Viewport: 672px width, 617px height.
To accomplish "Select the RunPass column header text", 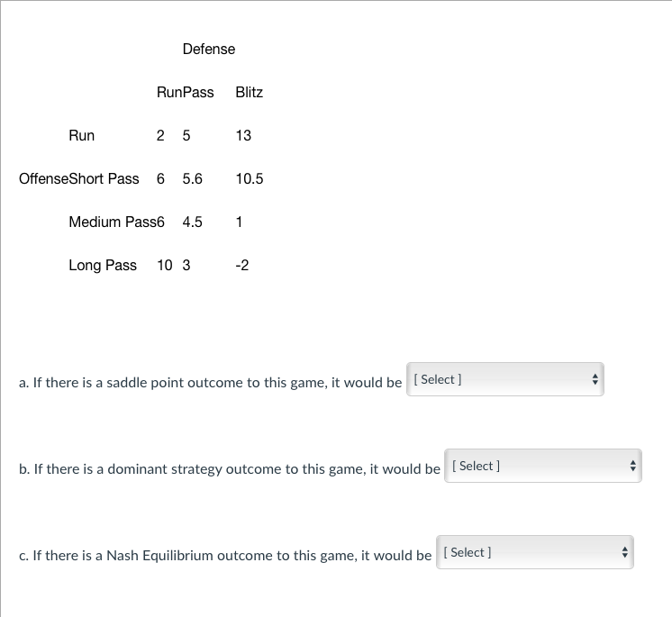I will pyautogui.click(x=186, y=92).
